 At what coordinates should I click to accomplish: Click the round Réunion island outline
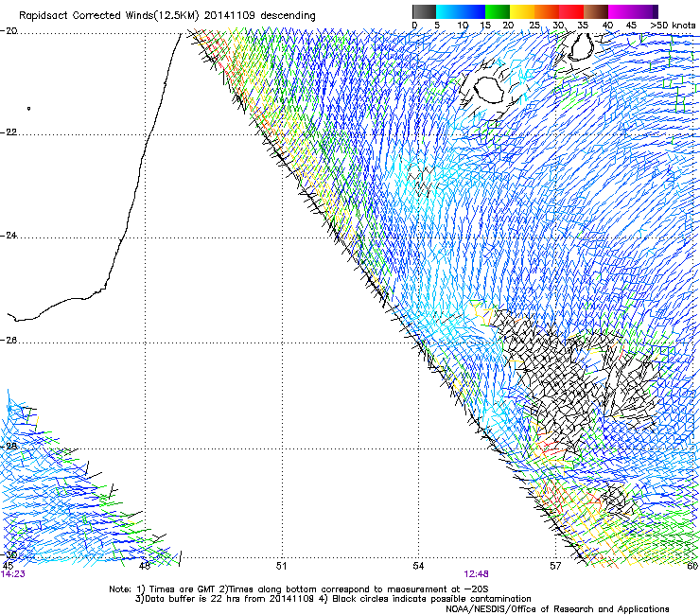[488, 90]
